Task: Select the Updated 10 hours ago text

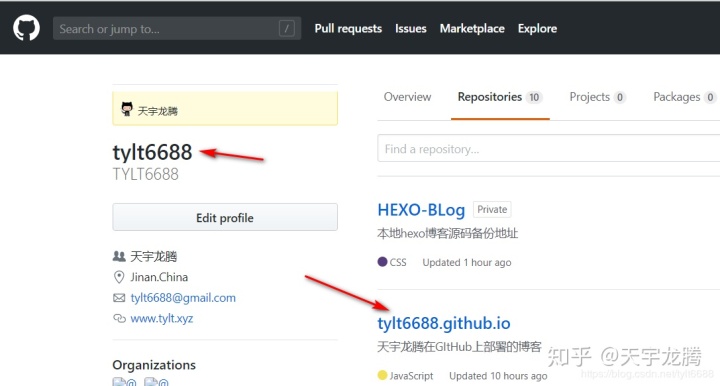Action: [498, 376]
